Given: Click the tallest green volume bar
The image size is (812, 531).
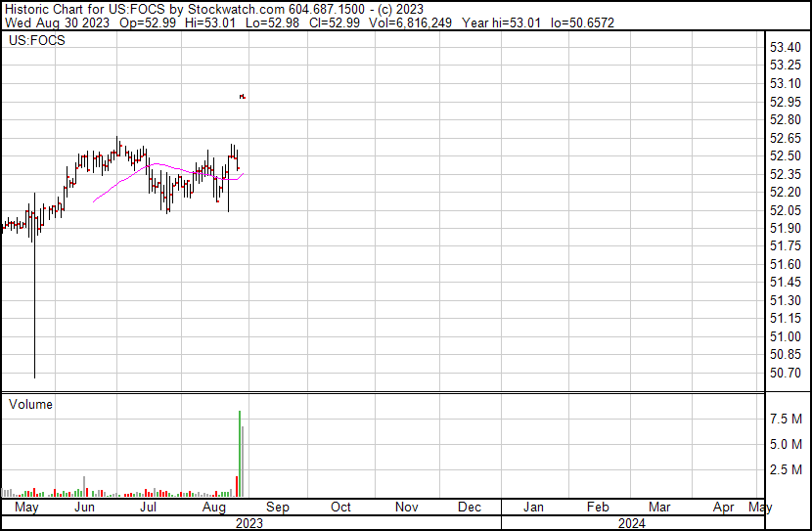Looking at the screenshot, I should (x=240, y=454).
